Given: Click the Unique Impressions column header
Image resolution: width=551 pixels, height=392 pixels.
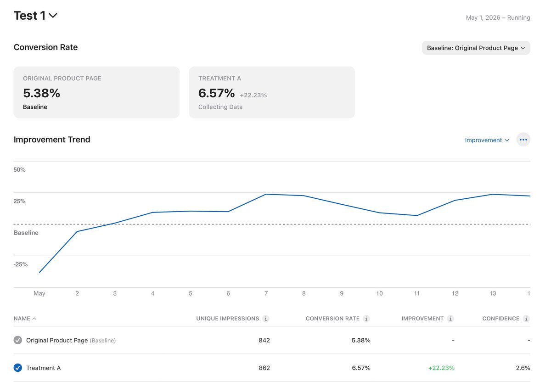Looking at the screenshot, I should [x=228, y=319].
